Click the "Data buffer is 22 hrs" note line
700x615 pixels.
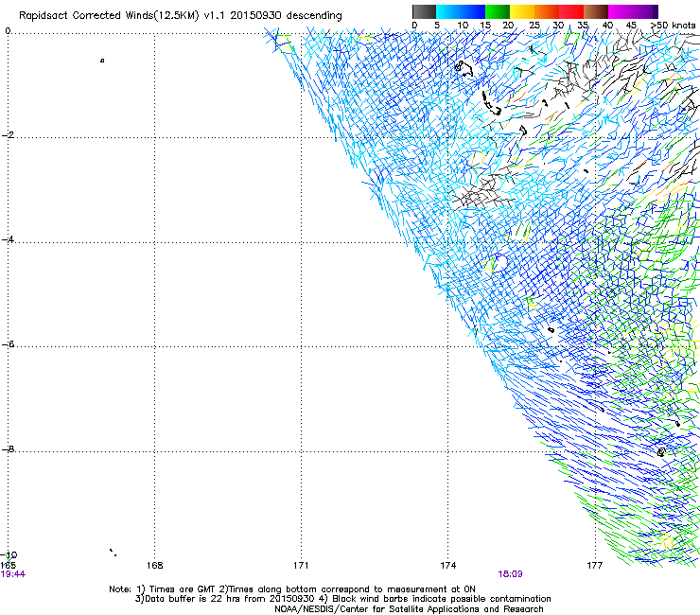pos(226,599)
